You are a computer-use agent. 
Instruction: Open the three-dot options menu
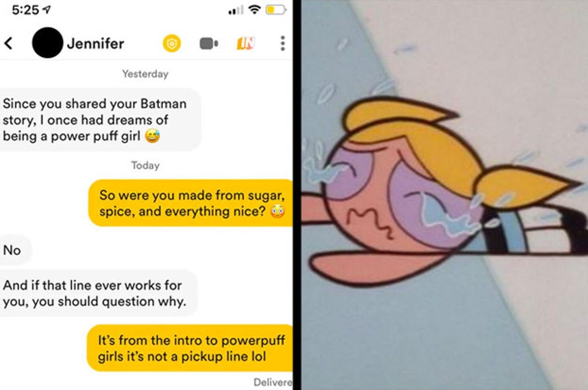282,43
